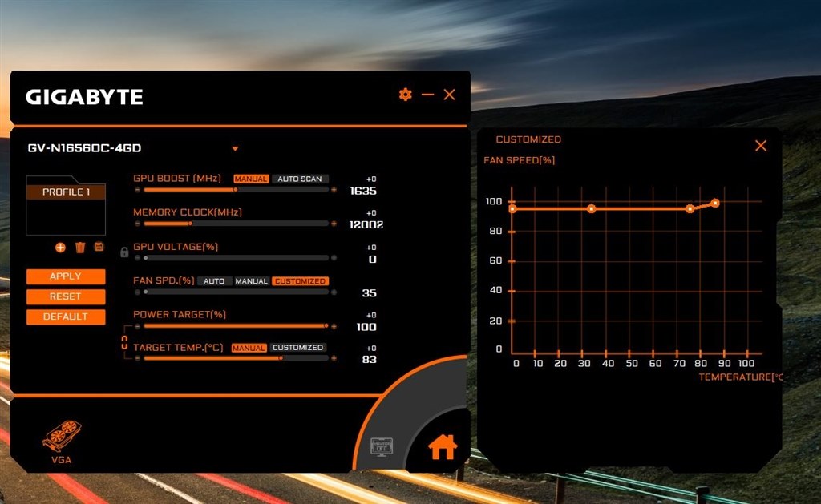Screen dimensions: 821x504
Task: Set fan speed mode to CUSTOMIZED
Action: (x=300, y=281)
